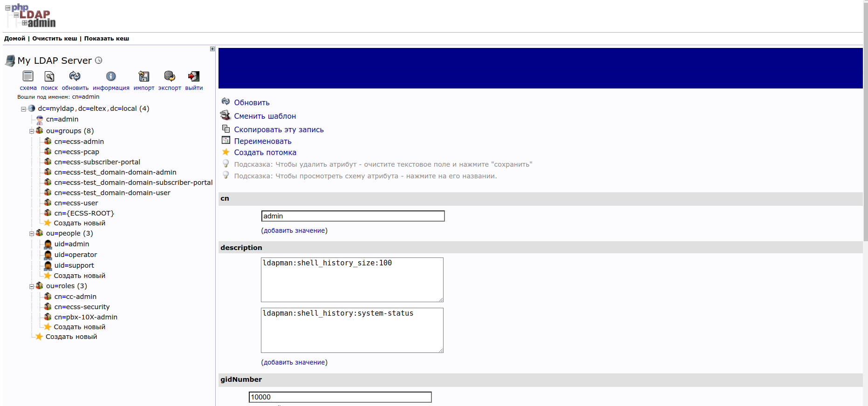Click the group icon for cn=ecss-pcap
The height and width of the screenshot is (406, 868).
tap(48, 151)
